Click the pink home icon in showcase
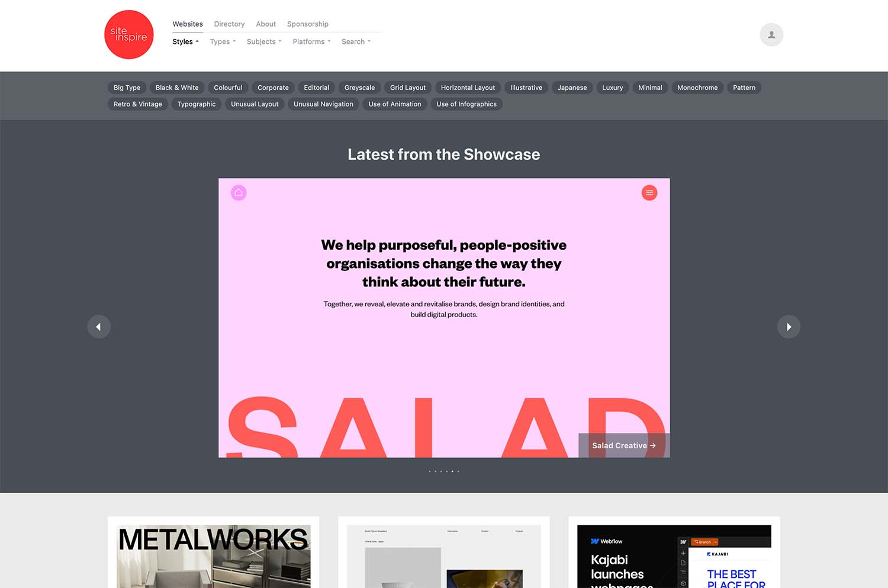Screen dimensions: 888x588 click(239, 193)
